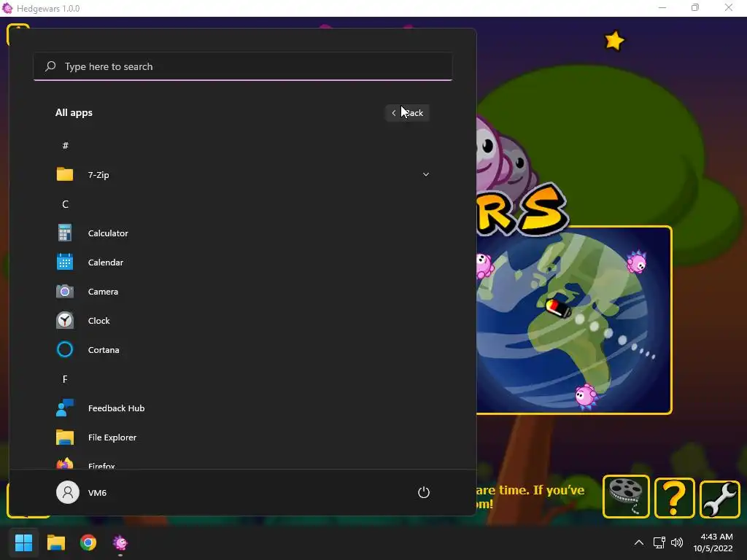Launch Calculator app
The height and width of the screenshot is (560, 747).
242,233
